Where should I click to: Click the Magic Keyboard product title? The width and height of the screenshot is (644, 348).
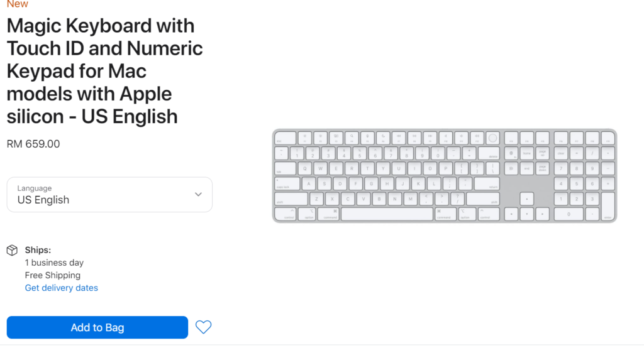(105, 71)
